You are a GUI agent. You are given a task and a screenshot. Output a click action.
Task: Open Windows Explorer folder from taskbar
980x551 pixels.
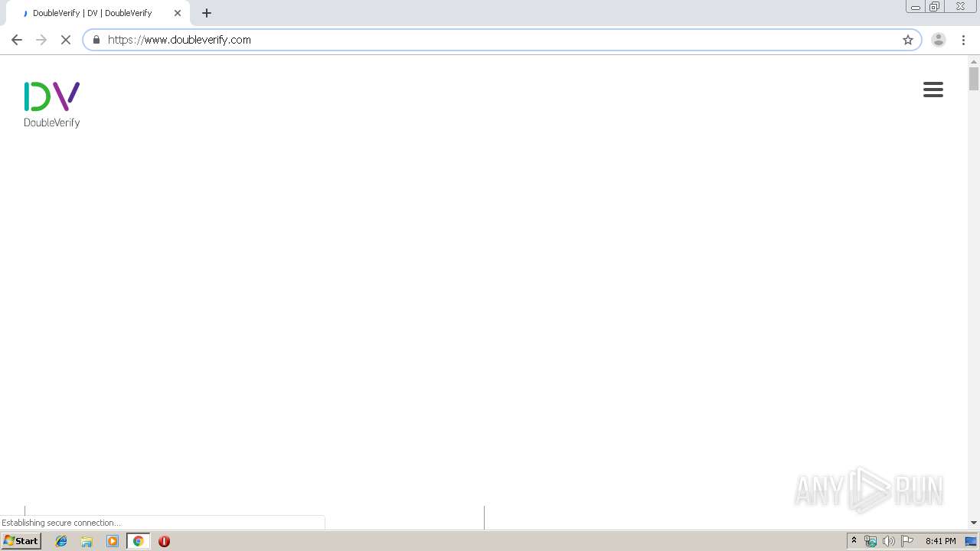point(87,541)
